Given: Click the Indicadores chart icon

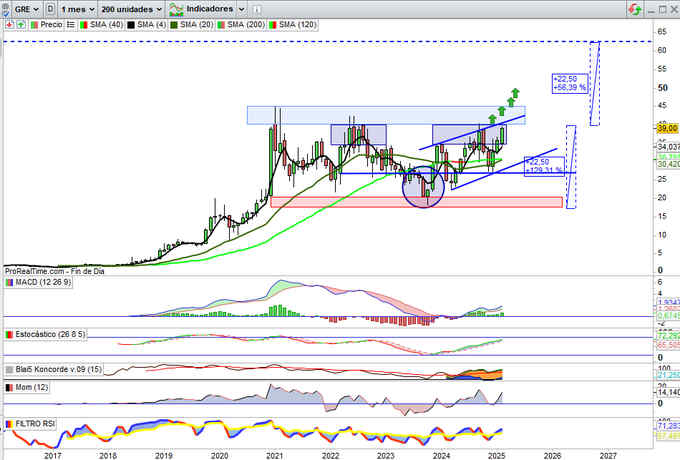Looking at the screenshot, I should [x=176, y=9].
